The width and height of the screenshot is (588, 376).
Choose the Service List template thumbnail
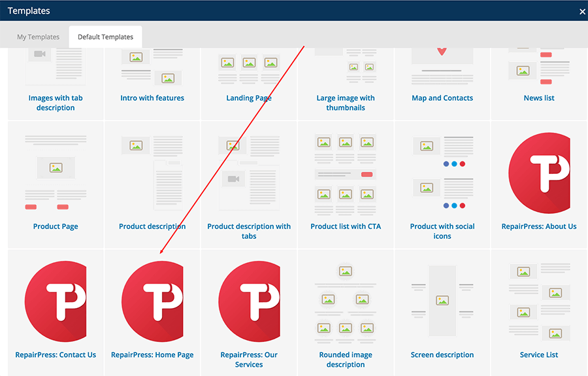[539, 301]
